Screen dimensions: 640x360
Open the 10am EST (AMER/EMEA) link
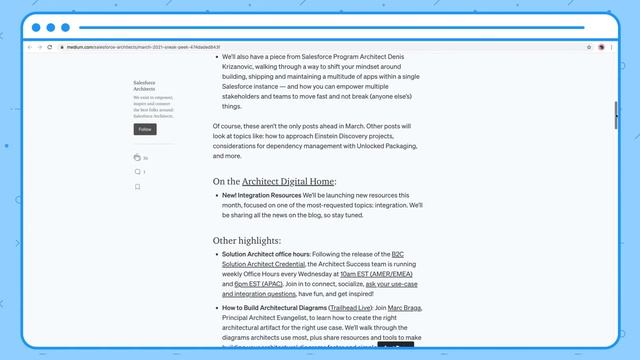tap(376, 274)
